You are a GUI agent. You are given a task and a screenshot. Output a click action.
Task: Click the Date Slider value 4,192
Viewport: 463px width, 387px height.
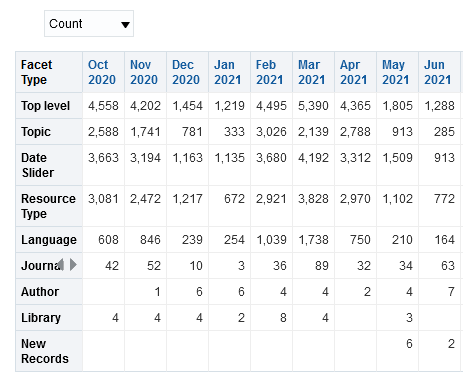click(x=313, y=158)
